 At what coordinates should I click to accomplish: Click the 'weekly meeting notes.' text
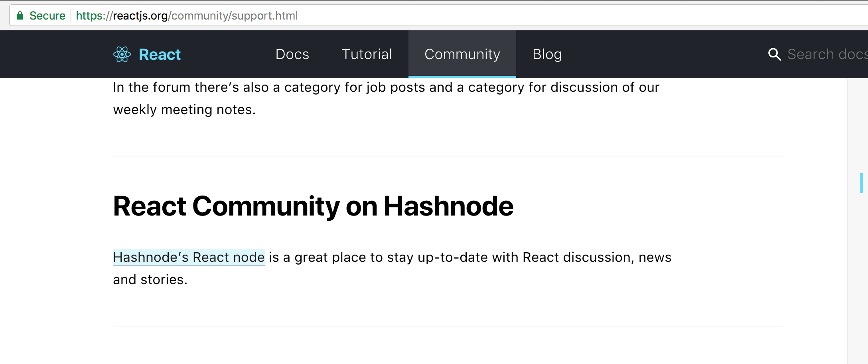184,110
